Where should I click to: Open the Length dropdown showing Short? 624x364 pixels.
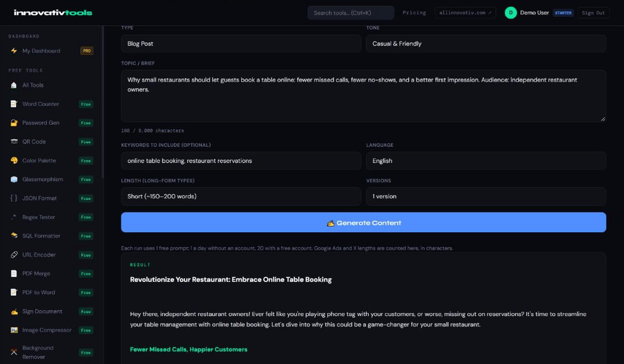coord(241,196)
